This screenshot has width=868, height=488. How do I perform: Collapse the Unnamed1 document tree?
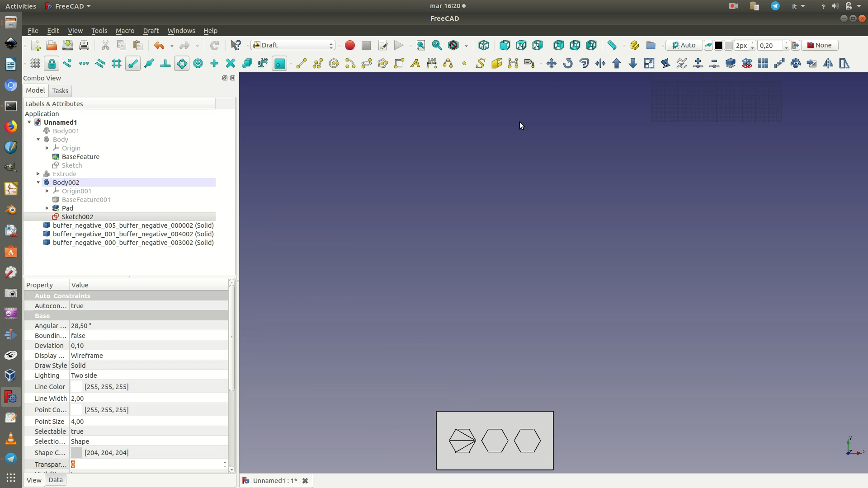(x=29, y=122)
